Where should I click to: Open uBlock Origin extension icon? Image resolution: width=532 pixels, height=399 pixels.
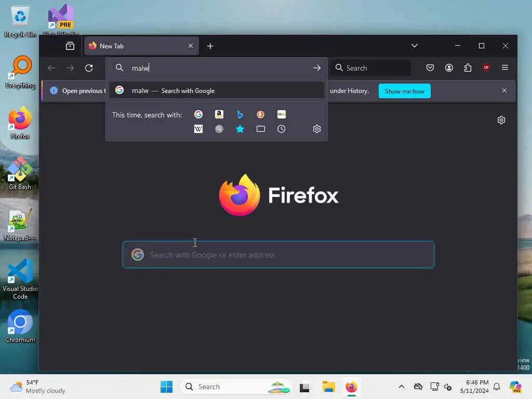coord(486,68)
